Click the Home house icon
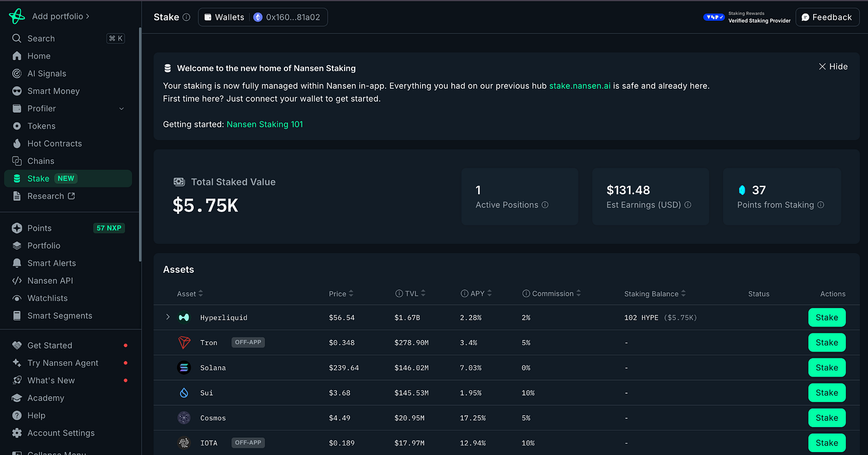 coord(17,56)
